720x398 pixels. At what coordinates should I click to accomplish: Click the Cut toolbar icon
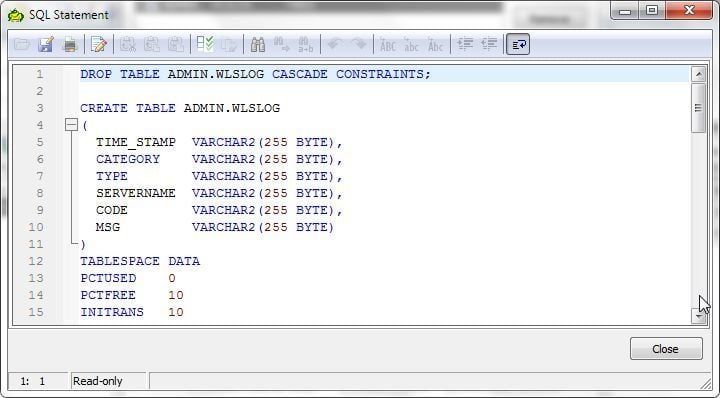(128, 45)
